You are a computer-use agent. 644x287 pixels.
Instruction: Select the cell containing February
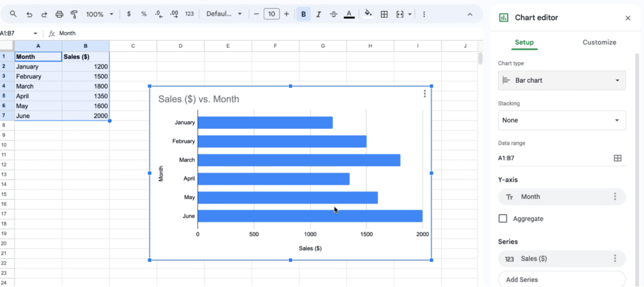point(38,76)
